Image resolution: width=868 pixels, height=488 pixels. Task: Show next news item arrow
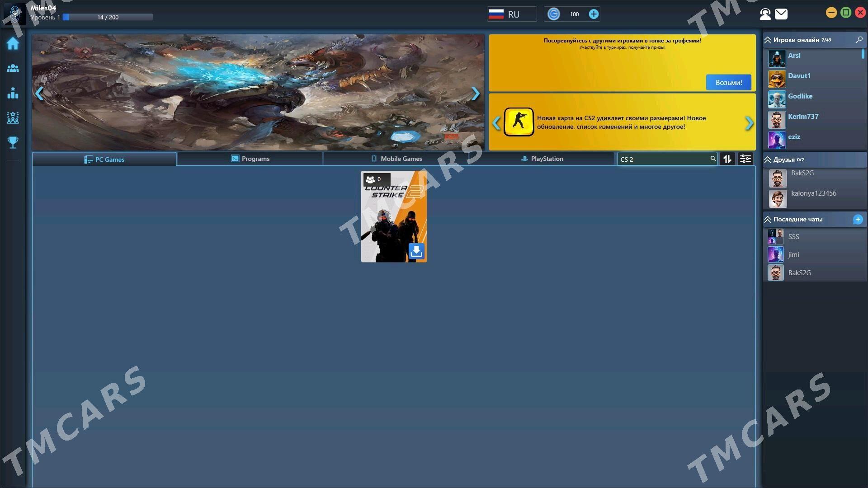749,123
